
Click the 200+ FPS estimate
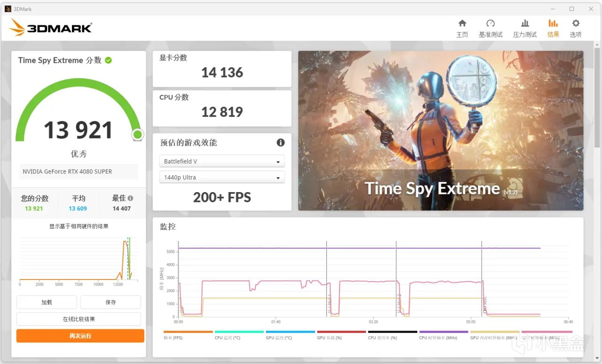[222, 197]
